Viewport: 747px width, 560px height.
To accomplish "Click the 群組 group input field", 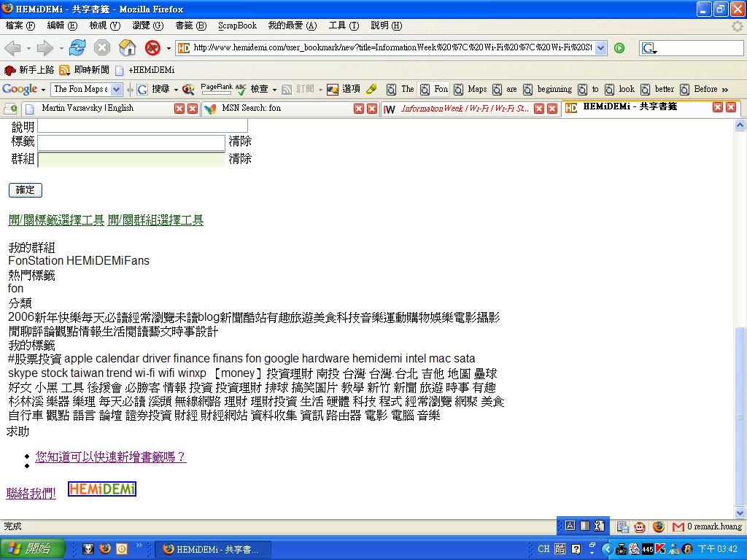I will click(x=131, y=159).
